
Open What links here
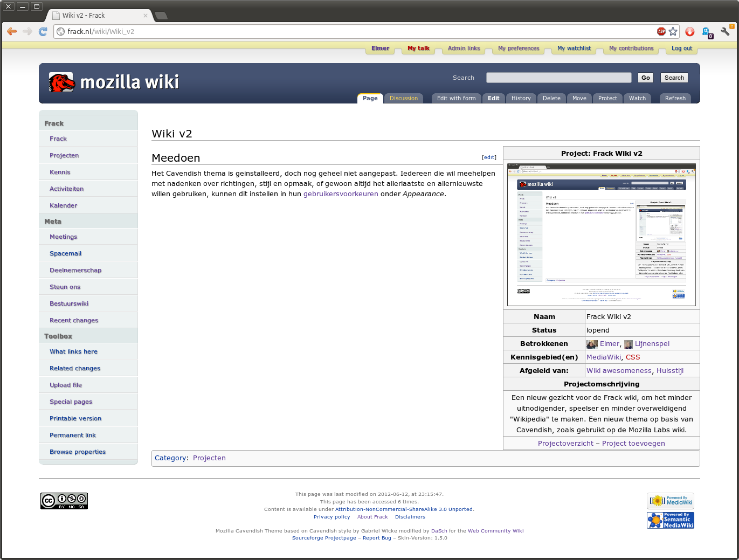(x=74, y=351)
